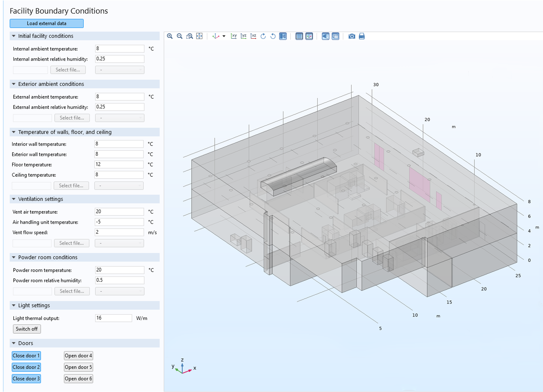Toggle scene light in the graphics toolbar
Viewport: 543px width, 392px height.
325,36
